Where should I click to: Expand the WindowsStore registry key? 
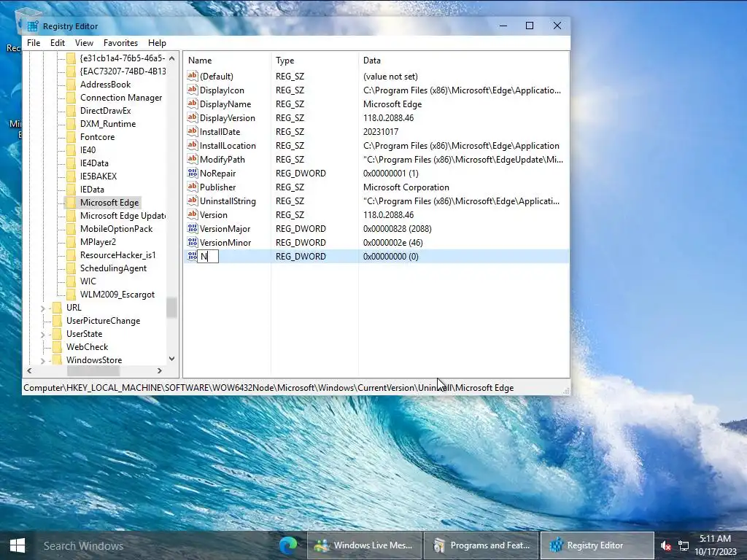point(43,360)
